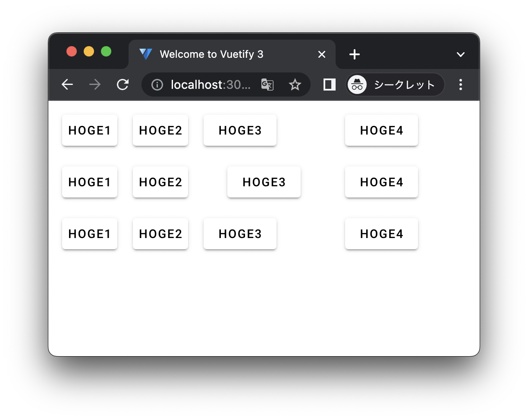The height and width of the screenshot is (420, 528).
Task: Maximize the window with the green button
Action: pyautogui.click(x=106, y=52)
